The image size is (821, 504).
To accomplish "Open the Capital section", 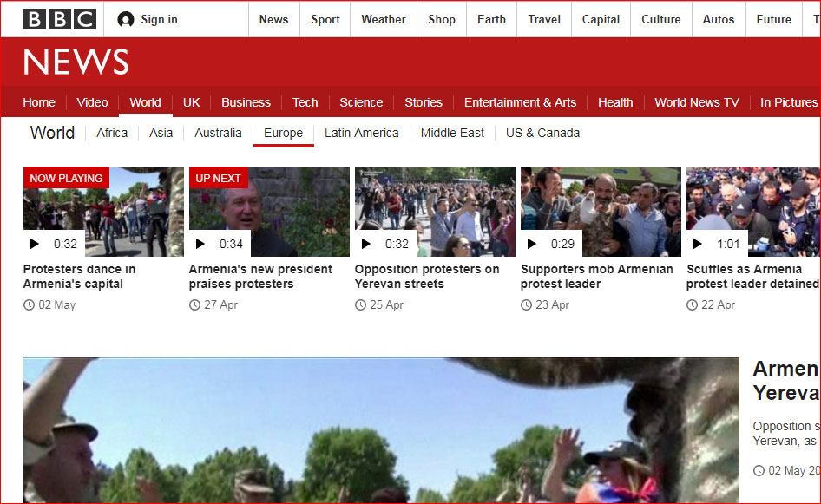I will point(601,19).
